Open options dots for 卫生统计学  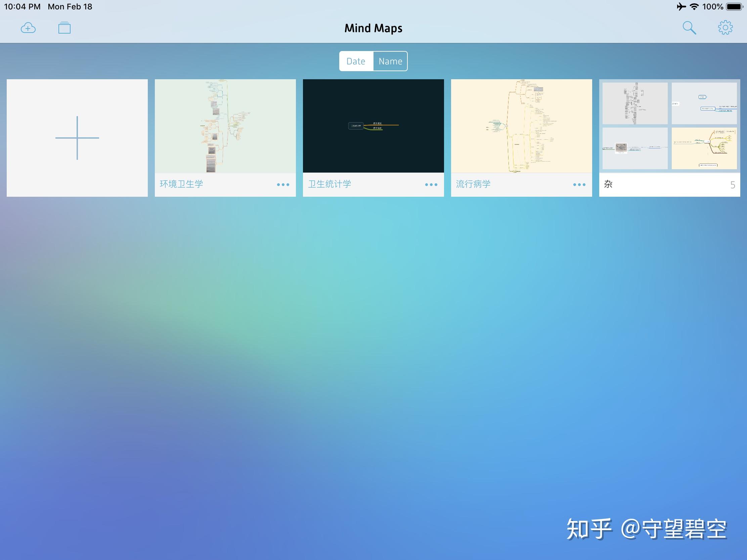431,185
